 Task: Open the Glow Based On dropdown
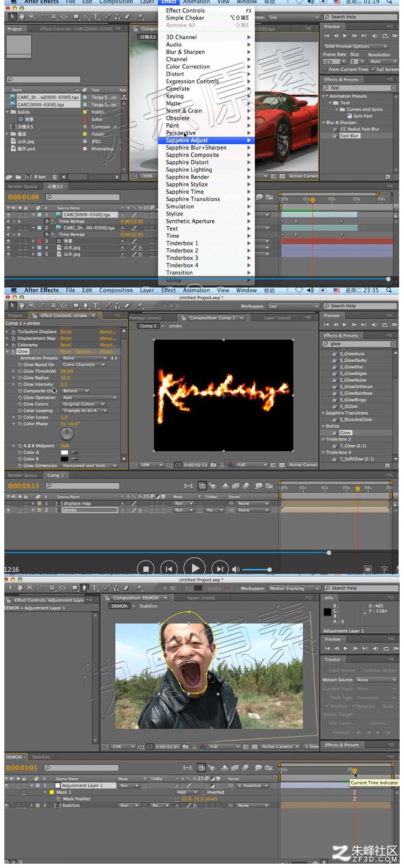[x=83, y=365]
